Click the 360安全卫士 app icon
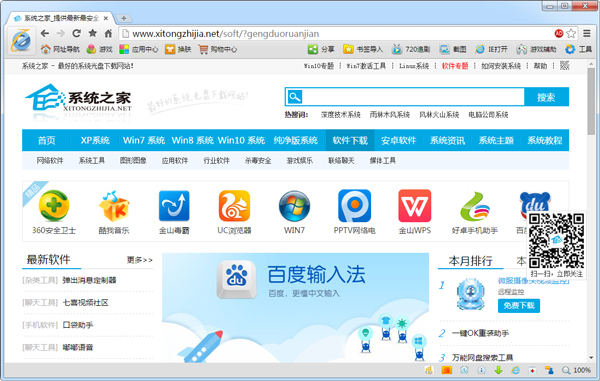Image resolution: width=600 pixels, height=381 pixels. click(x=54, y=206)
